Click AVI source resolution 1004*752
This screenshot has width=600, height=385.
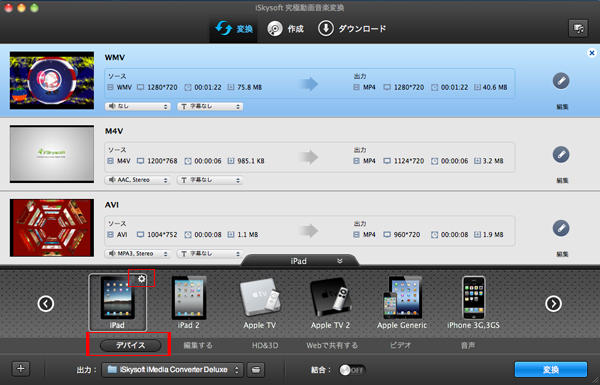[x=162, y=235]
